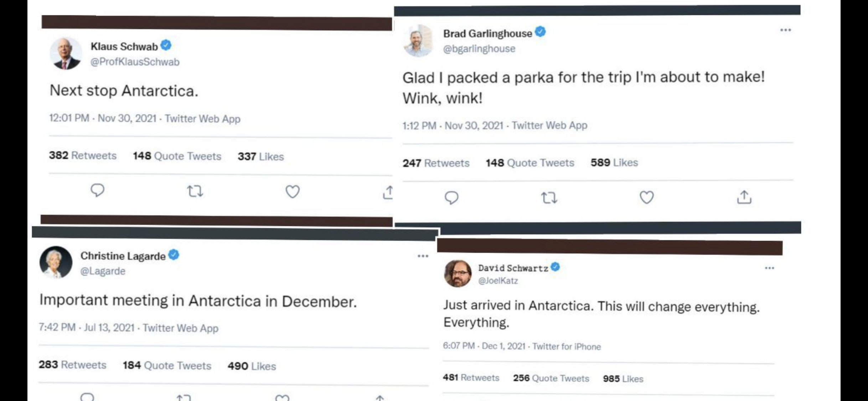868x401 pixels.
Task: Retweet Brad Garlinghouse's parka tweet
Action: tap(549, 197)
